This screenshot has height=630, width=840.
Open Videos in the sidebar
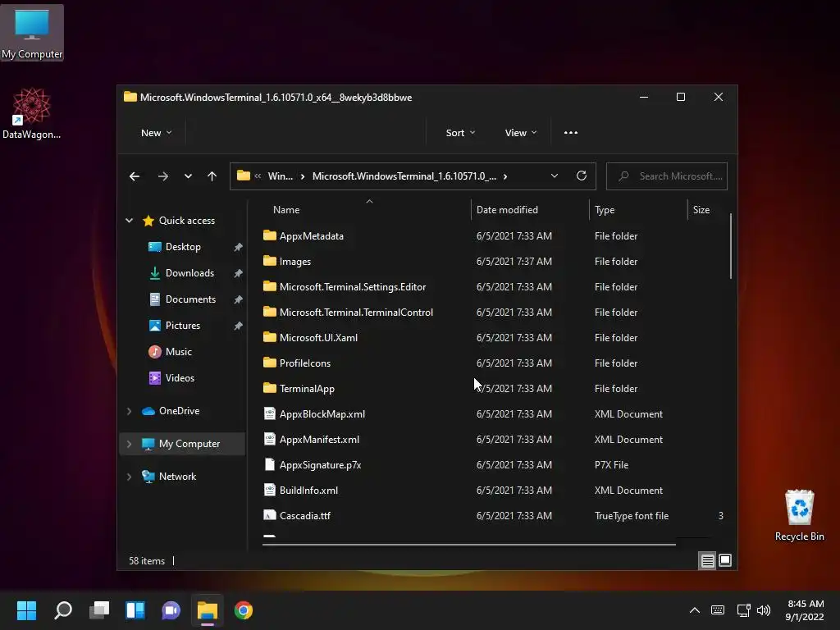(180, 377)
